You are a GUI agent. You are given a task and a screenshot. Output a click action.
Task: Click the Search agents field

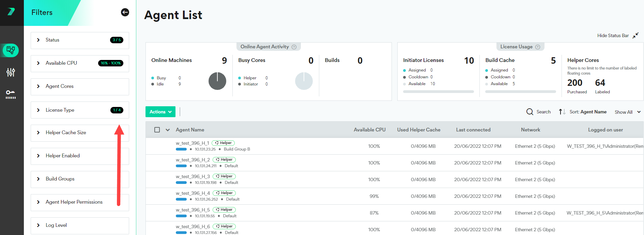tap(539, 112)
